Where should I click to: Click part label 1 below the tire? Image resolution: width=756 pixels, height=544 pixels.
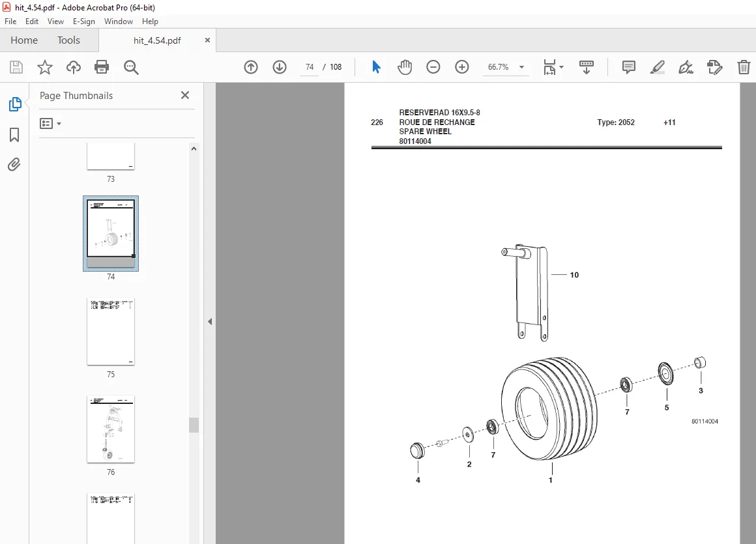pos(550,480)
